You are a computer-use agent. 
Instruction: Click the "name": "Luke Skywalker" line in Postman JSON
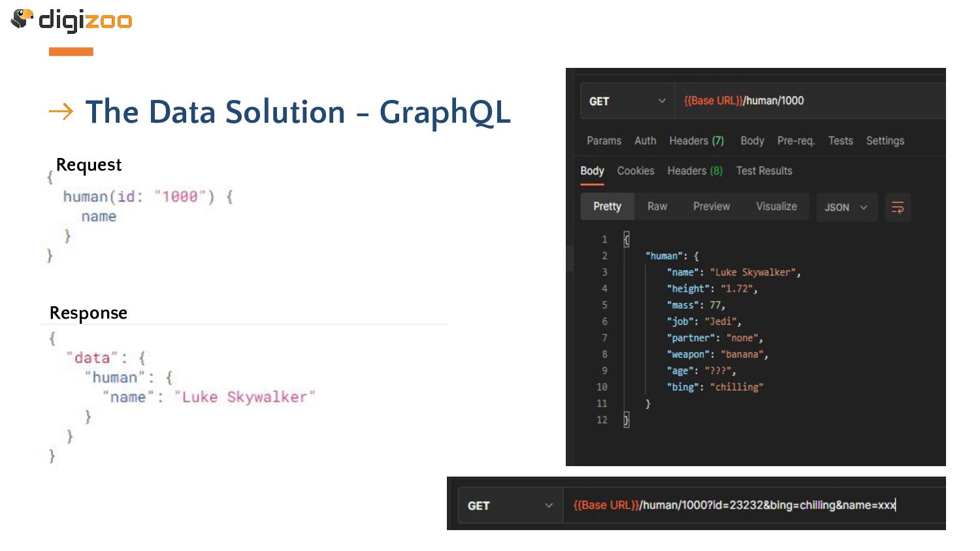[734, 272]
